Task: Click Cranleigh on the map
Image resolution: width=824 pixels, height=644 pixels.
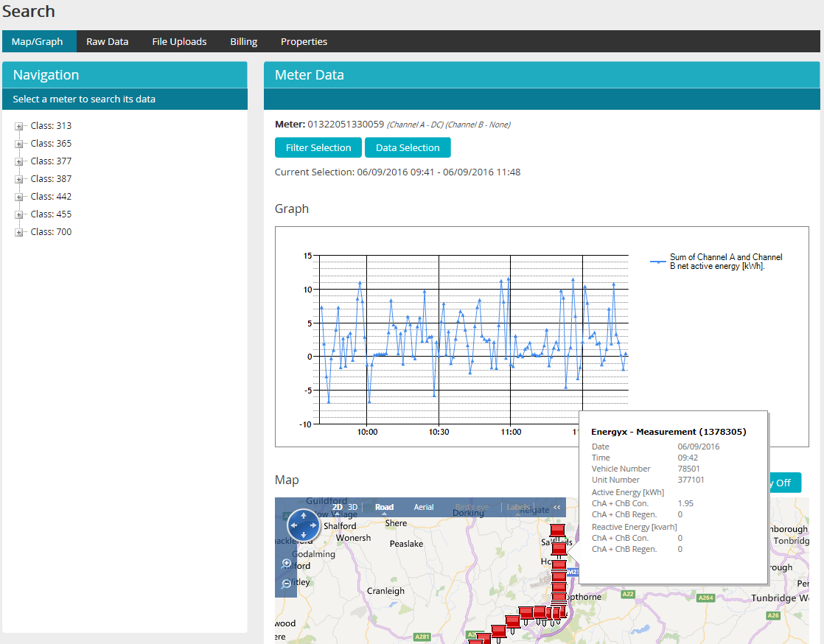Action: (x=385, y=591)
